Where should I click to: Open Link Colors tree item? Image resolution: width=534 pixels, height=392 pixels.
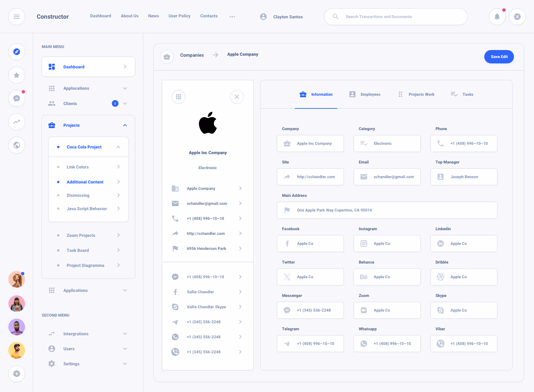click(x=88, y=167)
